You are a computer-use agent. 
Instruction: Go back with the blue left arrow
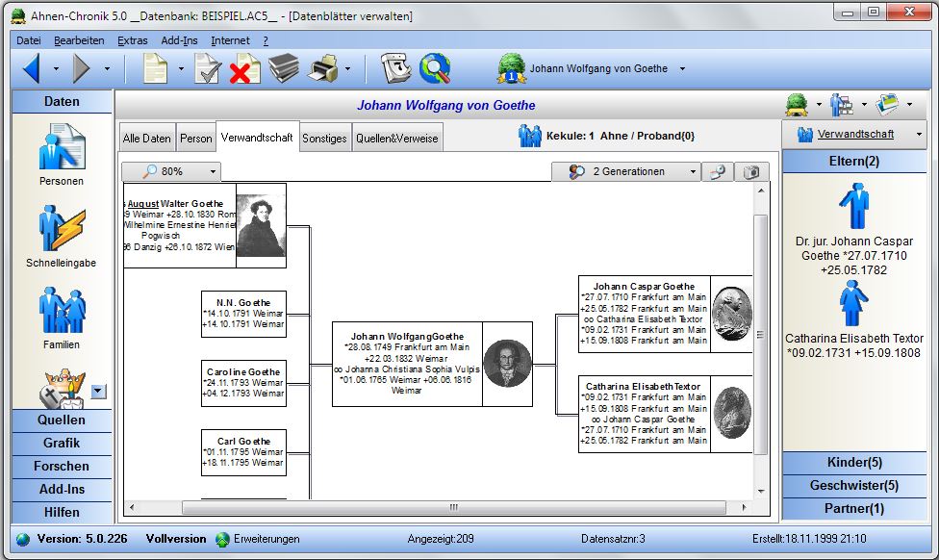(x=33, y=68)
